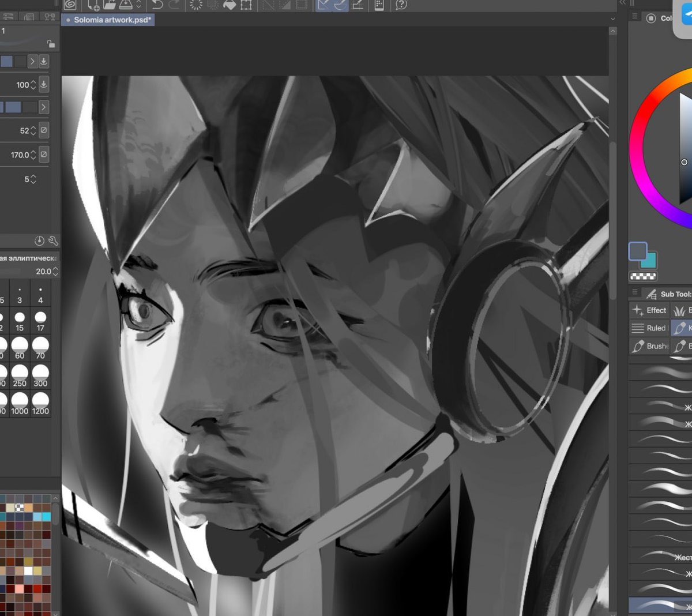Viewport: 692px width, 616px height.
Task: Pick red hue on color ring
Action: point(638,125)
